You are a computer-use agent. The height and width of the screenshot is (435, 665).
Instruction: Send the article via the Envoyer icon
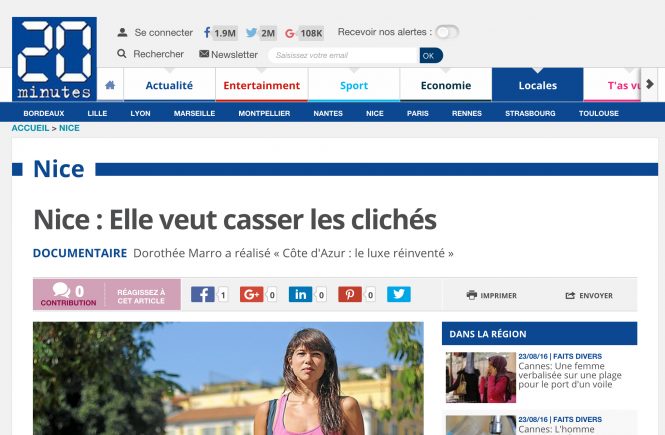570,296
